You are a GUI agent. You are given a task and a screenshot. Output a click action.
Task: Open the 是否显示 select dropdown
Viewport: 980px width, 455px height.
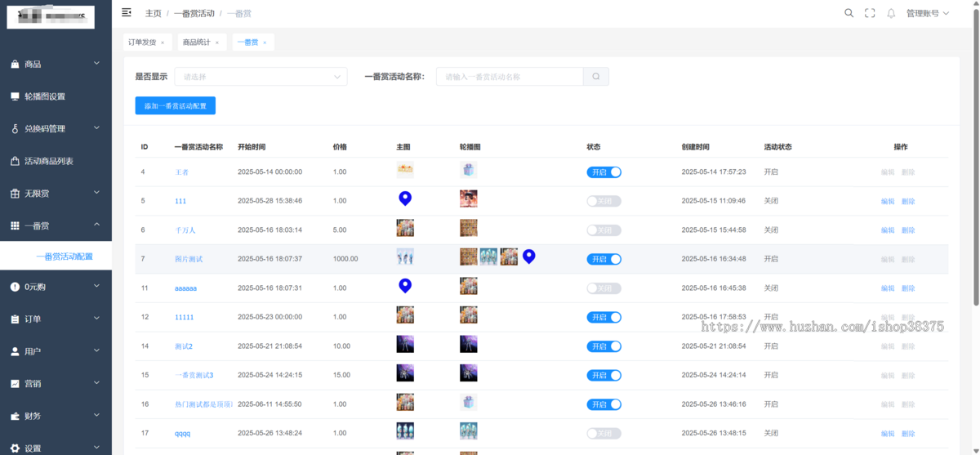pos(261,77)
